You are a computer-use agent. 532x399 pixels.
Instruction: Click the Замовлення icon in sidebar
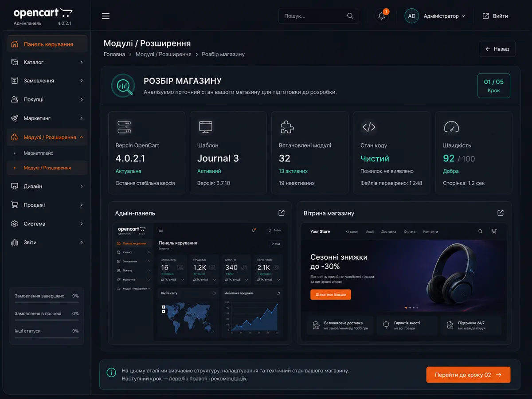[15, 81]
